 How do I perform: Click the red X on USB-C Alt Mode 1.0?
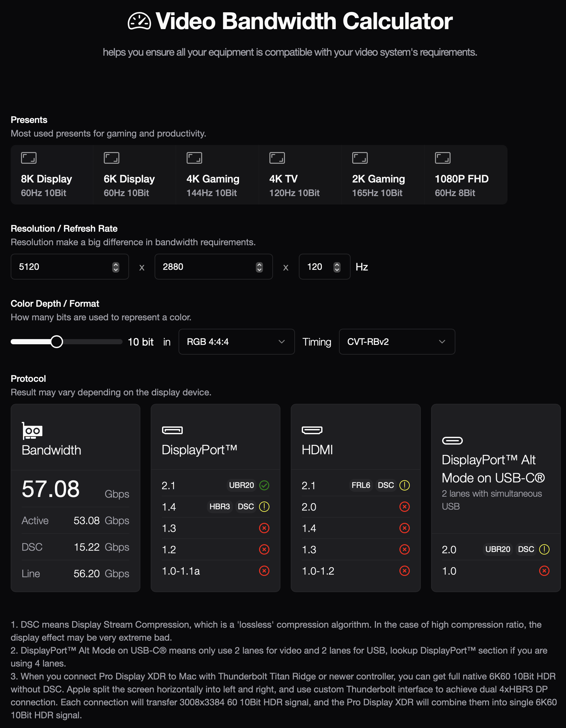(544, 571)
